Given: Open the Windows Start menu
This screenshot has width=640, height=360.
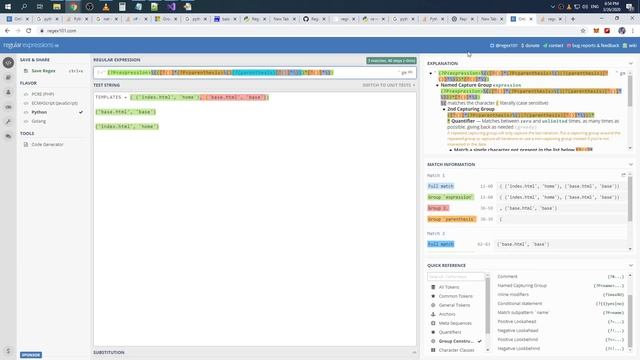Looking at the screenshot, I should click(8, 7).
